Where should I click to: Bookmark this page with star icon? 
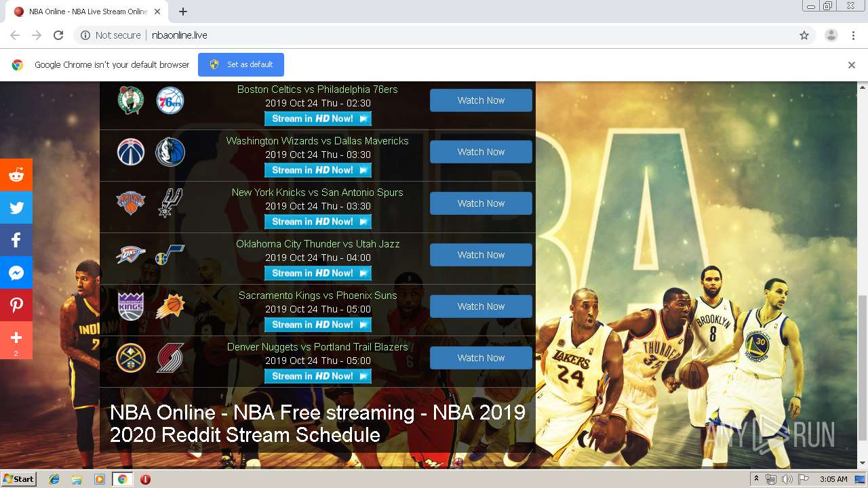click(x=804, y=35)
